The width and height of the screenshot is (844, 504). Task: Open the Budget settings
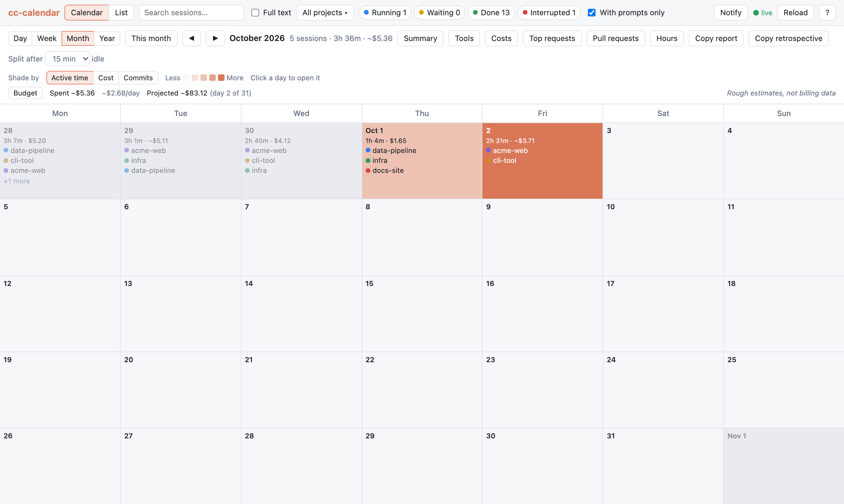[25, 93]
